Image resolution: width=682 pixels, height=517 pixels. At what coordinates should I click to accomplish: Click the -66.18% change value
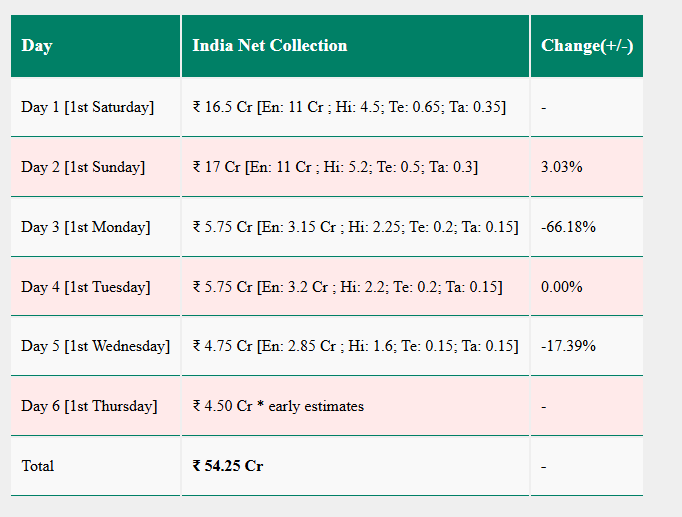(x=568, y=227)
